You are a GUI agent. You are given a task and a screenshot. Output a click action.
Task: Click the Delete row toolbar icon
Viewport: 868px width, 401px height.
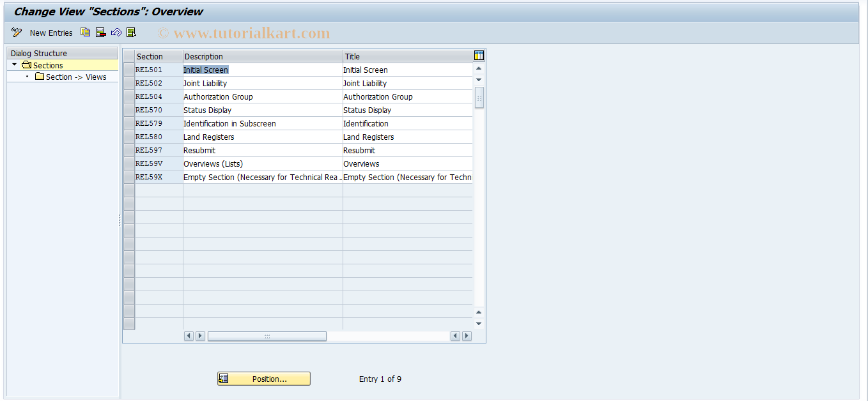click(x=100, y=33)
